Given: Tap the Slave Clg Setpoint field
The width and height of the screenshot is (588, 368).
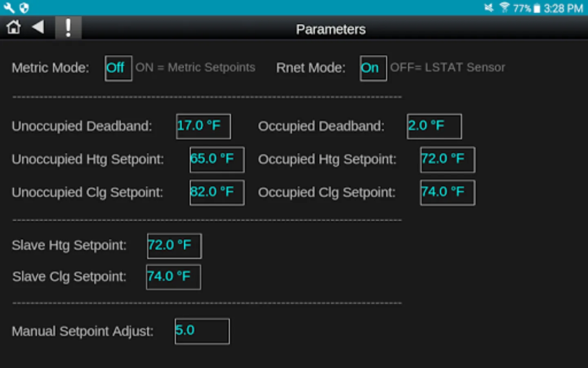Looking at the screenshot, I should [174, 277].
